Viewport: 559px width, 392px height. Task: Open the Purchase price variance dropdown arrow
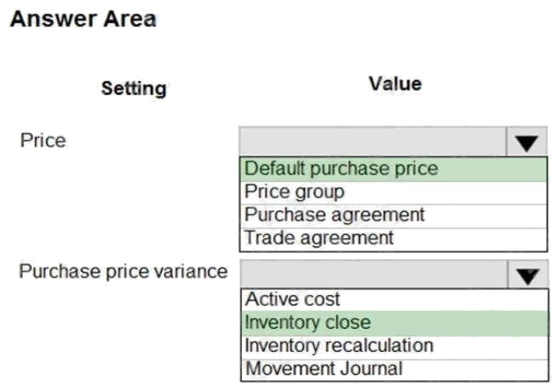click(x=527, y=274)
